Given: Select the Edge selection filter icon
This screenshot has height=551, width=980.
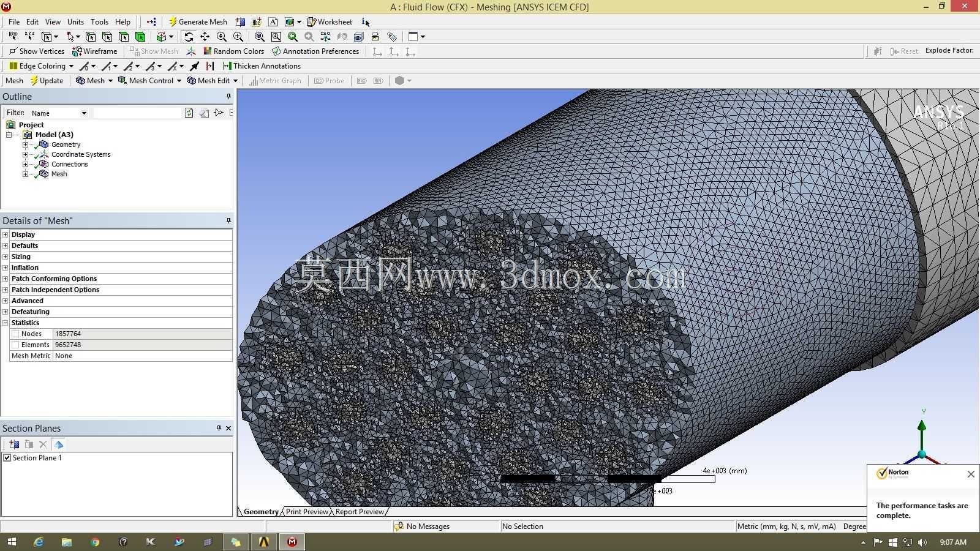Looking at the screenshot, I should [x=107, y=37].
